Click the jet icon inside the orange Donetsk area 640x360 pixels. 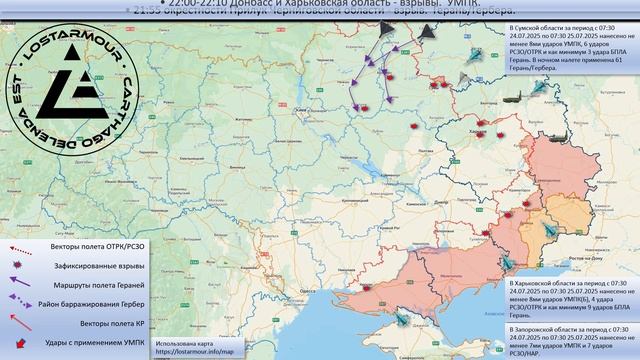point(550,230)
